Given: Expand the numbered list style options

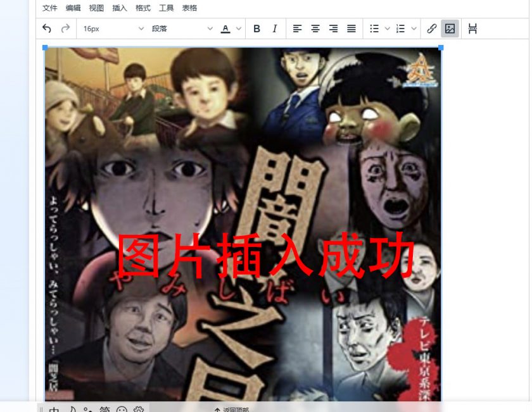Looking at the screenshot, I should point(414,29).
